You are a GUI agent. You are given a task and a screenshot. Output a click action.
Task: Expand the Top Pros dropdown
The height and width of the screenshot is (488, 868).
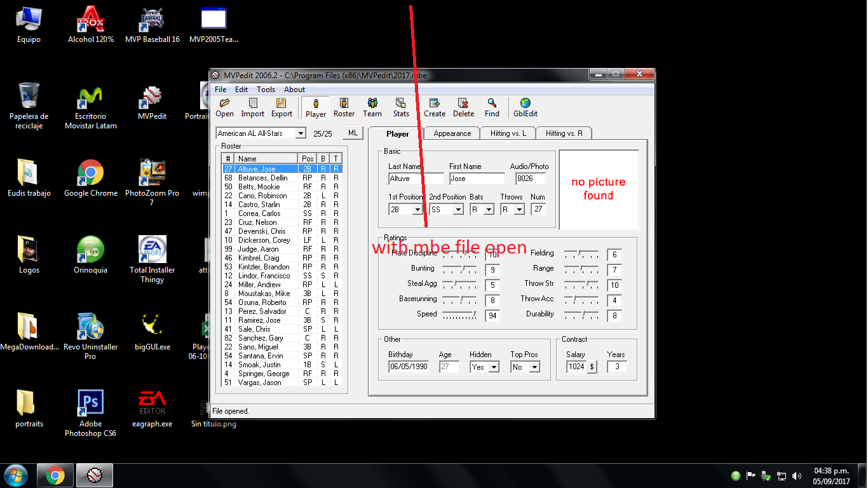(x=534, y=367)
